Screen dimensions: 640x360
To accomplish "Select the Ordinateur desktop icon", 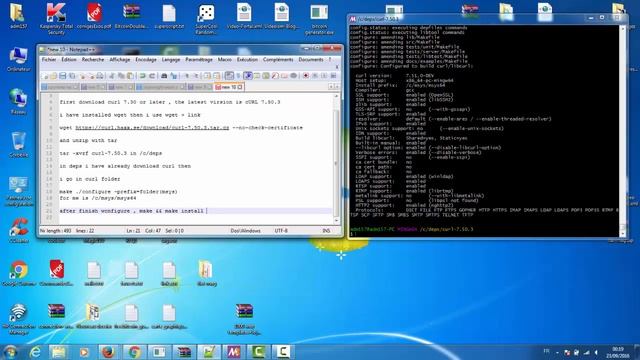I will (x=18, y=60).
